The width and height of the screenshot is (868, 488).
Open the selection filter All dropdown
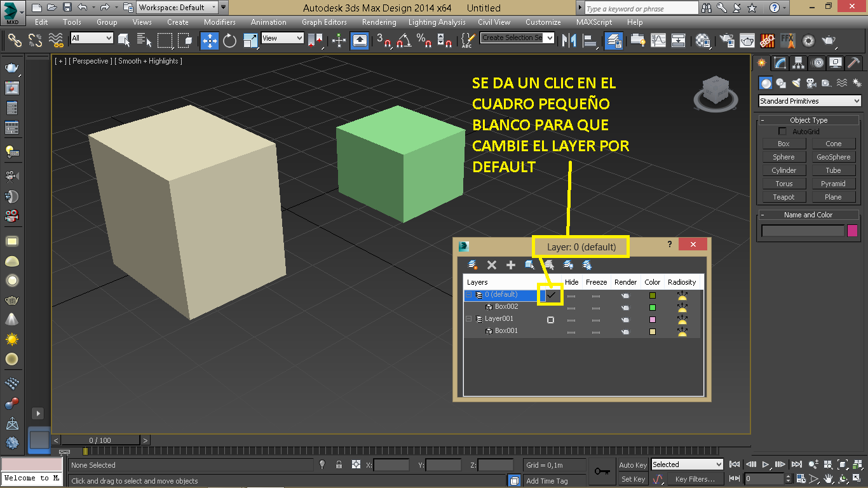click(x=92, y=38)
